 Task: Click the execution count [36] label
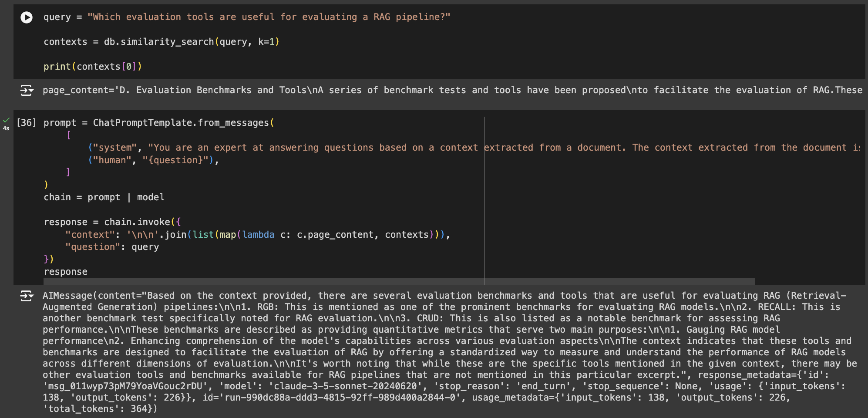pos(26,123)
